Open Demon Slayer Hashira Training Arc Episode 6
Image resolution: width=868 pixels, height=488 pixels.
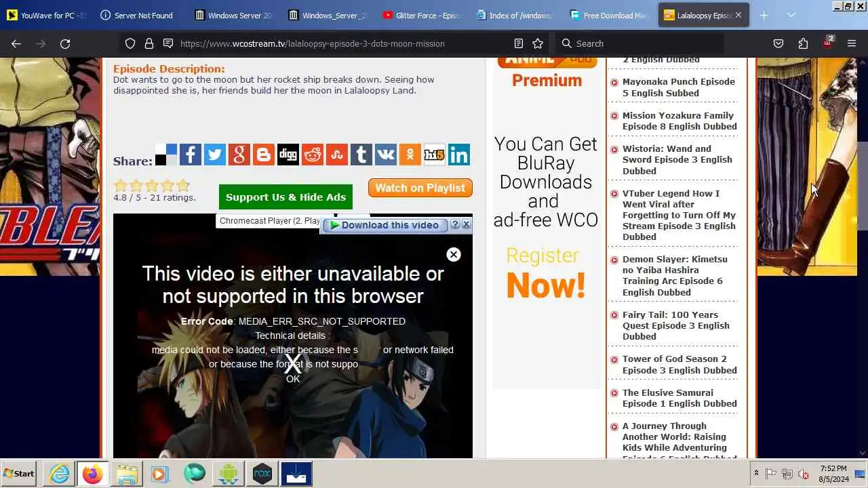(675, 275)
